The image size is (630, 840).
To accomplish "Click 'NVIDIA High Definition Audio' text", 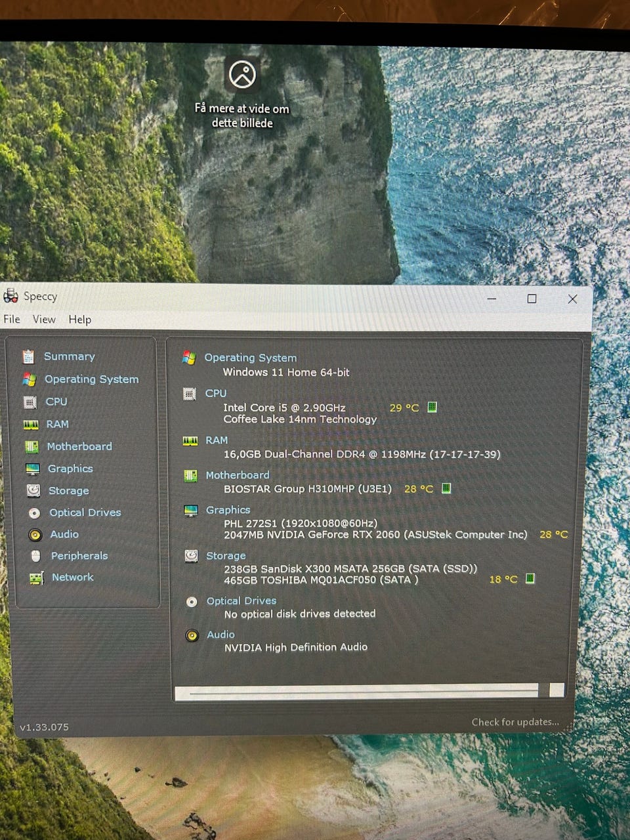I will pyautogui.click(x=296, y=647).
